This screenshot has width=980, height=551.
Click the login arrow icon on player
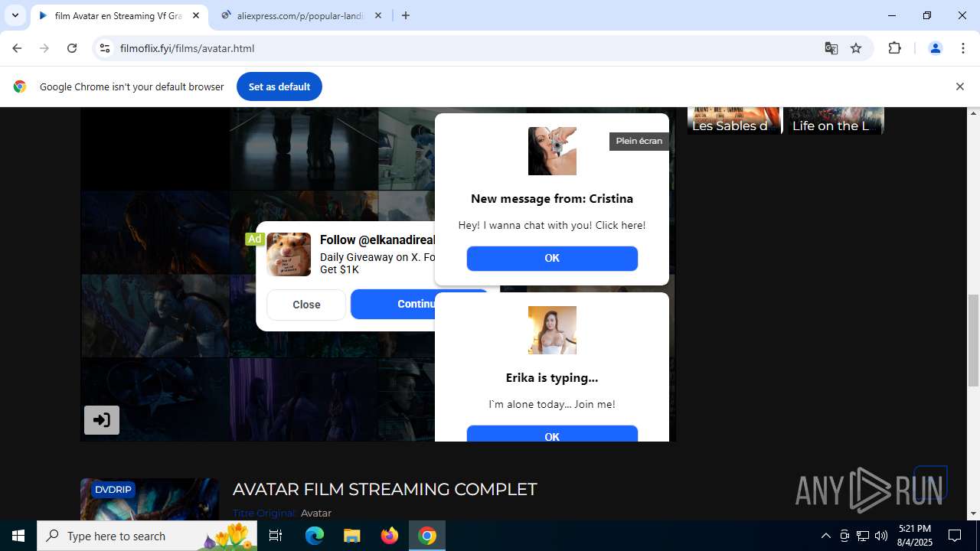[102, 420]
